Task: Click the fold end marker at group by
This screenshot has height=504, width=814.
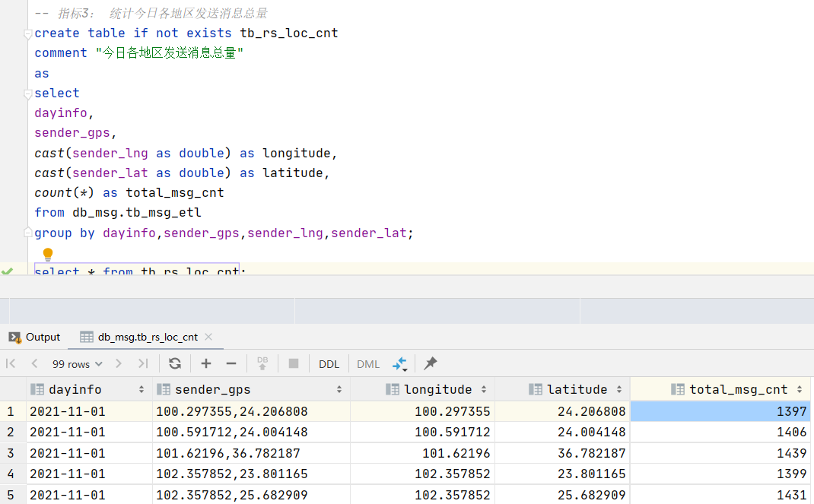Action: 28,233
